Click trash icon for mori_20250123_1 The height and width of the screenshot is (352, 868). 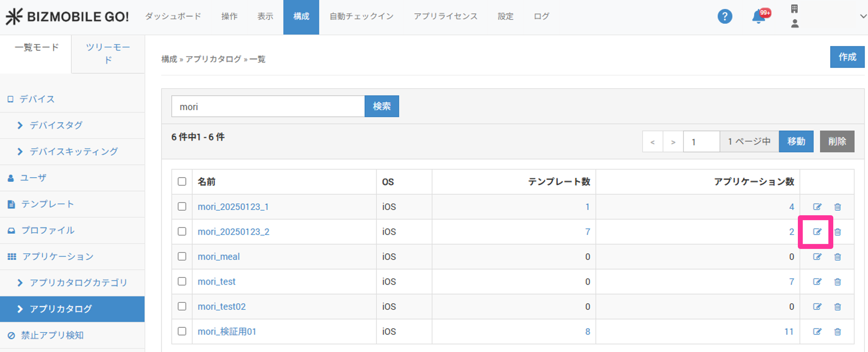[x=837, y=207]
